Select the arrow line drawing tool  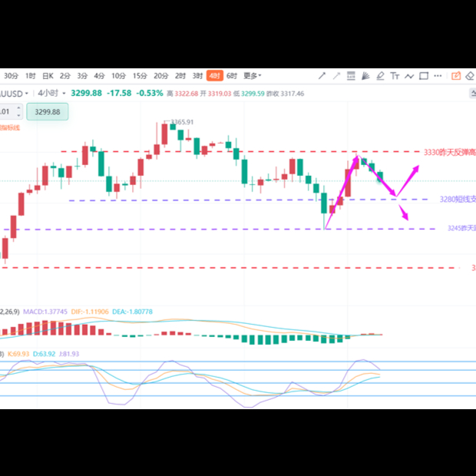coord(336,76)
